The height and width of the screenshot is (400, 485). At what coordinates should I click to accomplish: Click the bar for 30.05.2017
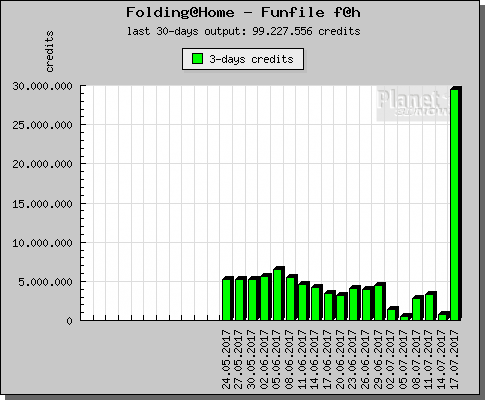click(252, 300)
